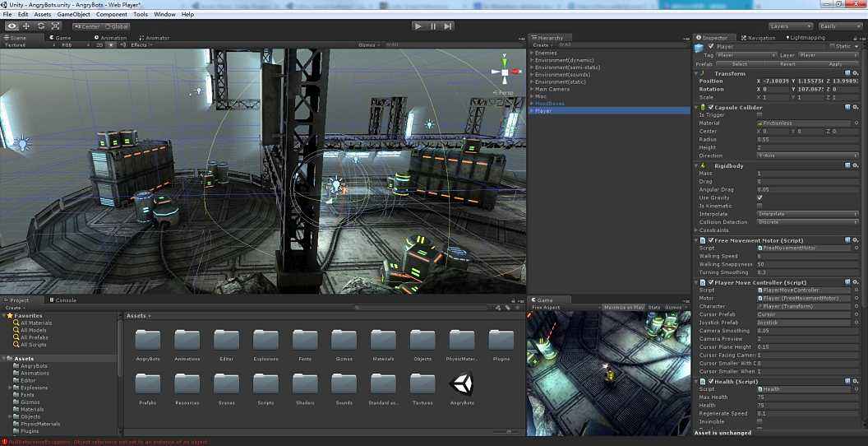Open the Collision Detection dropdown
Viewport: 868px width, 446px height.
806,222
